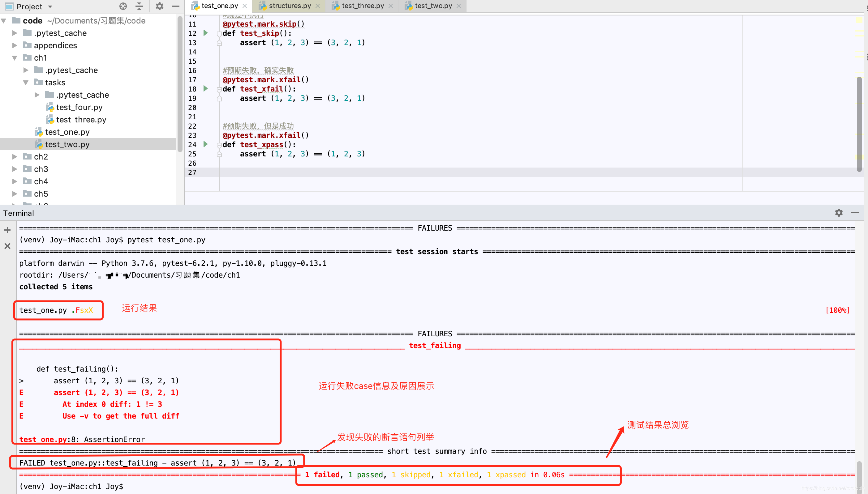This screenshot has width=868, height=494.
Task: Click the locate/scroll-from-source target icon
Action: [123, 6]
